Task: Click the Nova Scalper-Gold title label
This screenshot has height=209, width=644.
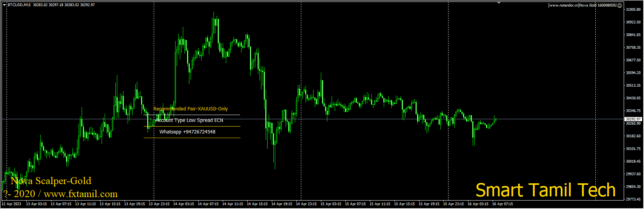Action: coord(51,181)
